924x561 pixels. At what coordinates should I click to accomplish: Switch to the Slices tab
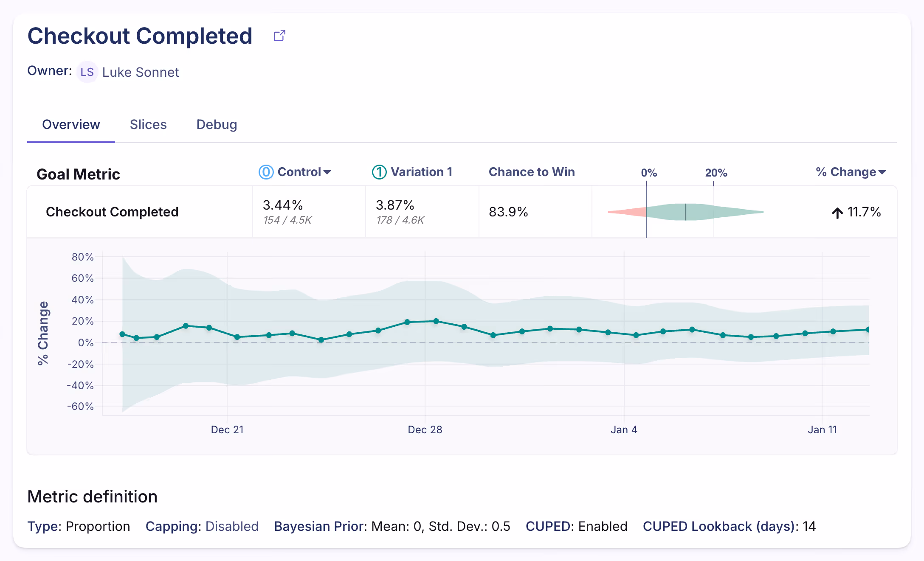[148, 124]
